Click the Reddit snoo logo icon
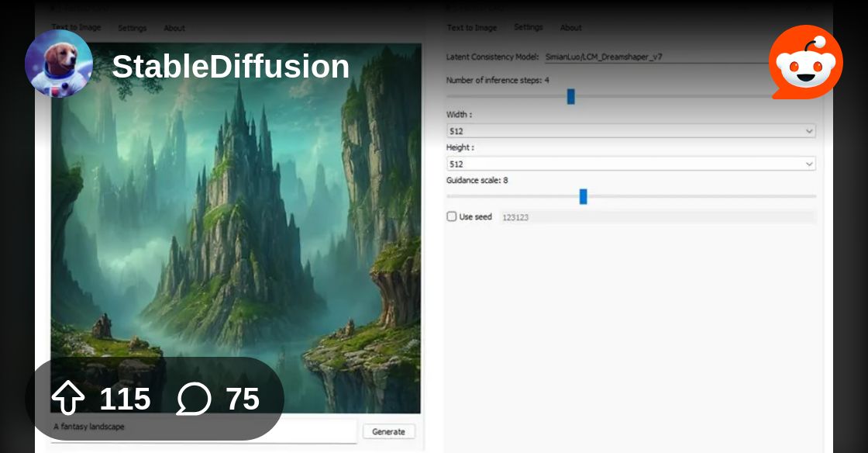Viewport: 868px width, 453px height. (805, 62)
